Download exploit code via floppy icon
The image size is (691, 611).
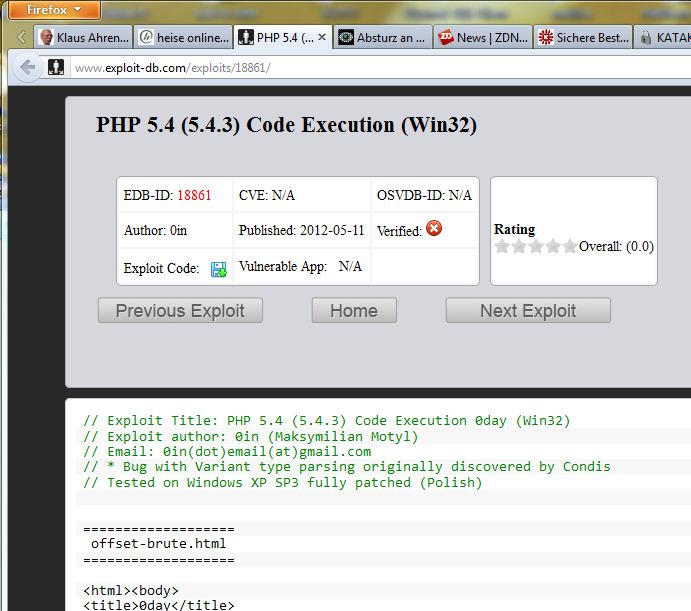pos(219,269)
